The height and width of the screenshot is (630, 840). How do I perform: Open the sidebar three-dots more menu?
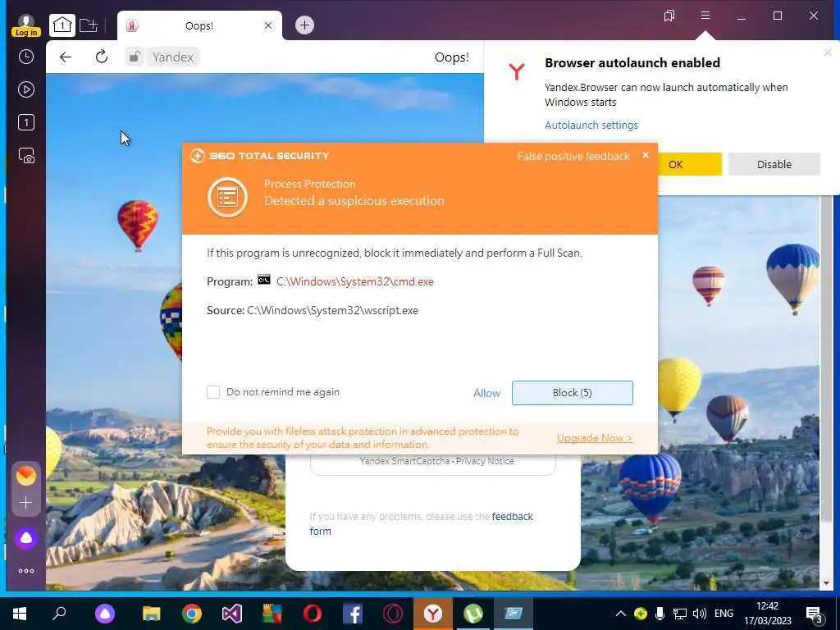25,571
